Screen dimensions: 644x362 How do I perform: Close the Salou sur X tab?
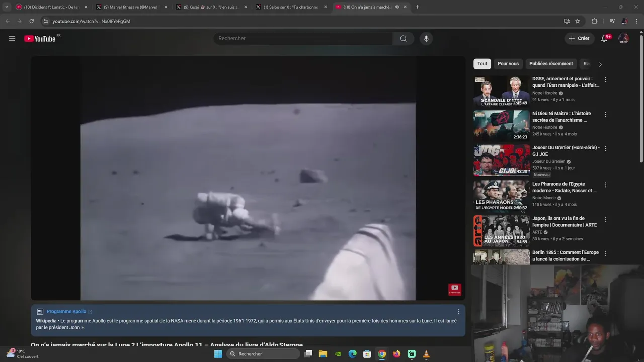[x=325, y=7]
